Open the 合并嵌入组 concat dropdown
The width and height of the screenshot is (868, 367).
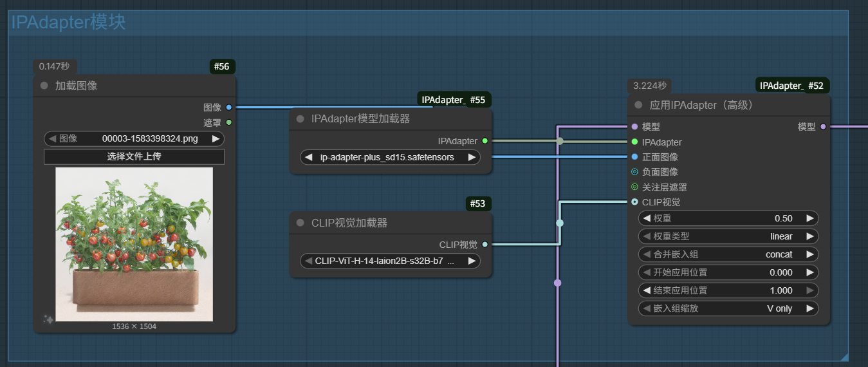pyautogui.click(x=728, y=254)
